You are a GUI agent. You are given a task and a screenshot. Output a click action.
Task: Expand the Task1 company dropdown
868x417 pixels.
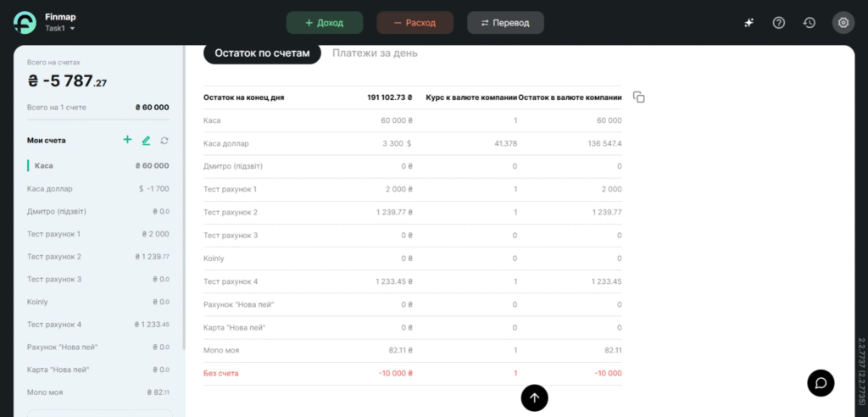click(x=60, y=29)
